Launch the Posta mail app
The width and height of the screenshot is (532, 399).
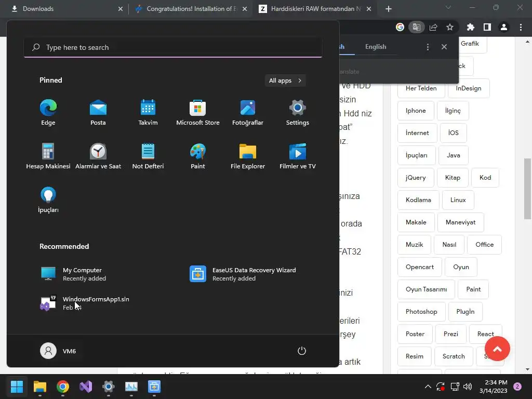(x=98, y=113)
